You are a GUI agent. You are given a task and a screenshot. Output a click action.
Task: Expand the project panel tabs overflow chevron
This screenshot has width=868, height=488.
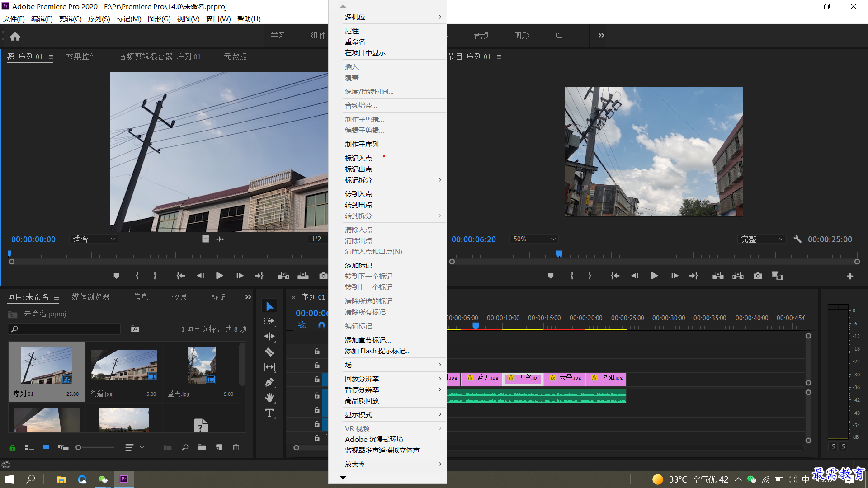tap(248, 297)
